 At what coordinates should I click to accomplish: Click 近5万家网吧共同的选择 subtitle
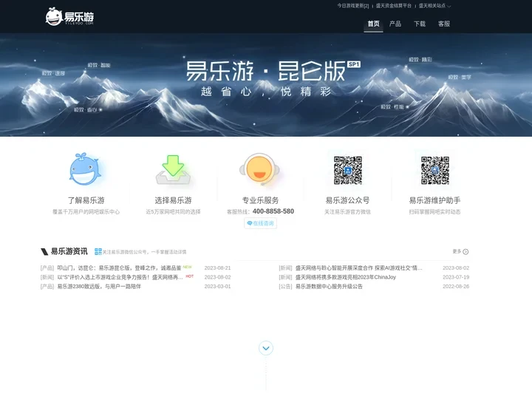pos(173,212)
